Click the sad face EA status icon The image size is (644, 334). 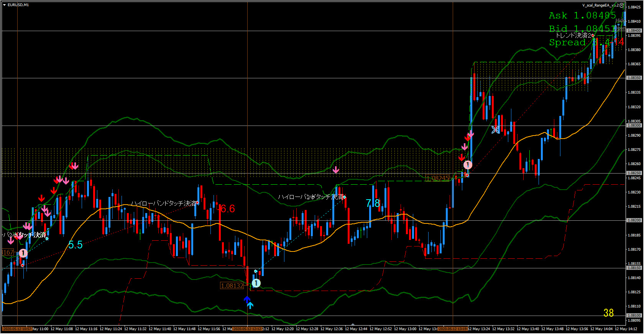(x=621, y=5)
